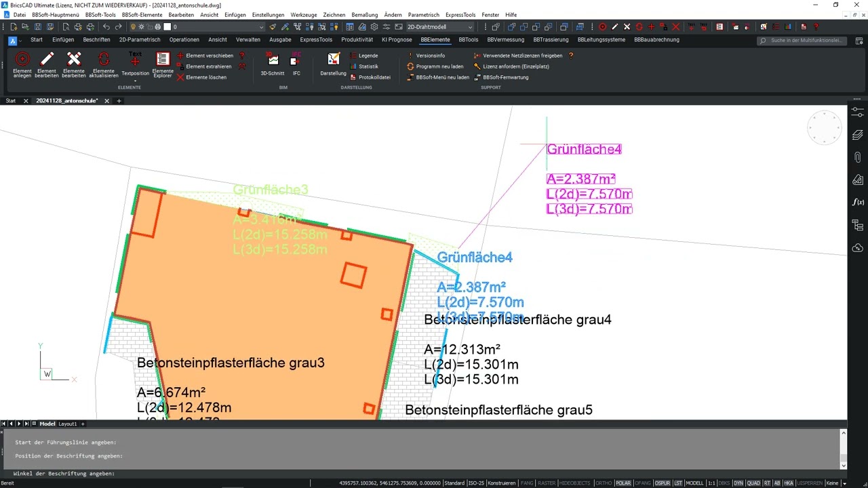Start the 3D-Schnitt tool
The height and width of the screenshot is (488, 868).
click(x=273, y=64)
